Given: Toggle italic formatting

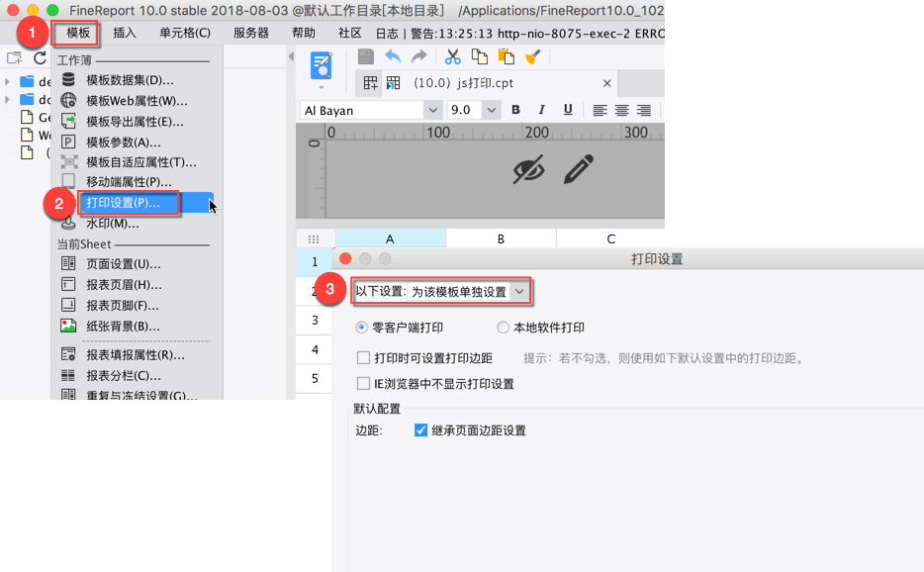Looking at the screenshot, I should click(541, 110).
